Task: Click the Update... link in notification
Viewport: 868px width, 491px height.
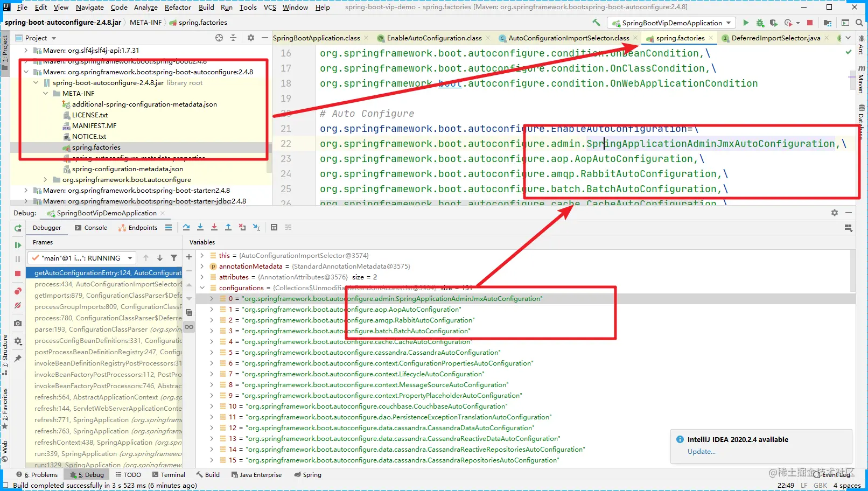Action: tap(701, 452)
